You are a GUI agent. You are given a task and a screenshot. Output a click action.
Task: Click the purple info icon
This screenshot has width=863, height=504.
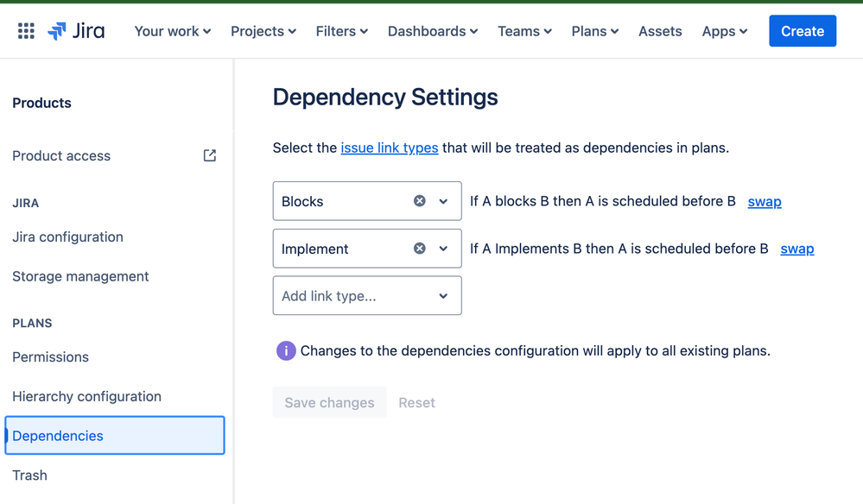click(x=286, y=350)
